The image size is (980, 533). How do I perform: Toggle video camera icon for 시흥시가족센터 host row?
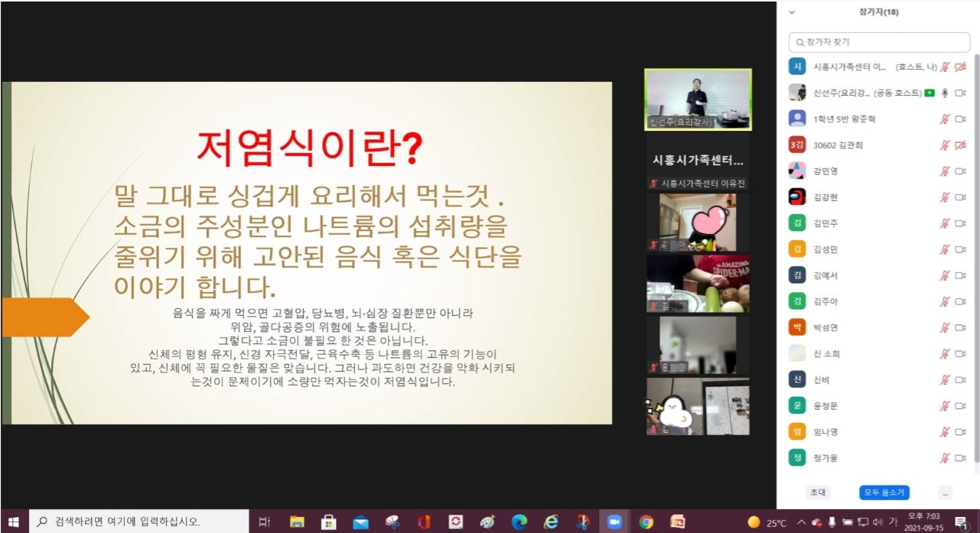point(960,67)
